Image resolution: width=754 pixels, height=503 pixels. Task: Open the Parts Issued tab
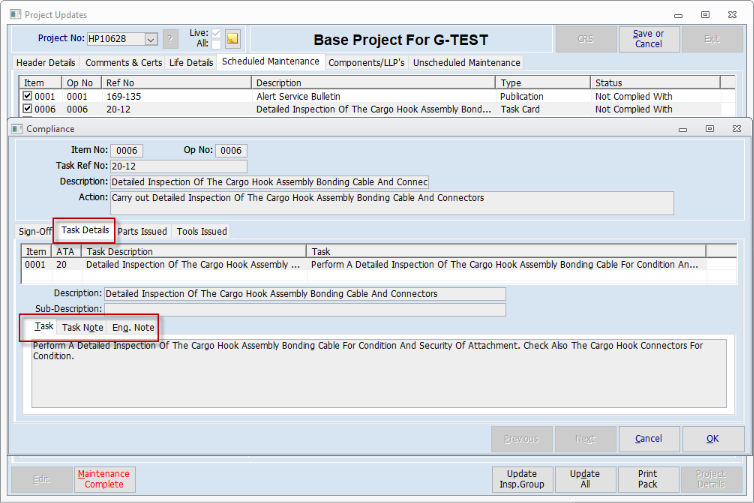142,231
